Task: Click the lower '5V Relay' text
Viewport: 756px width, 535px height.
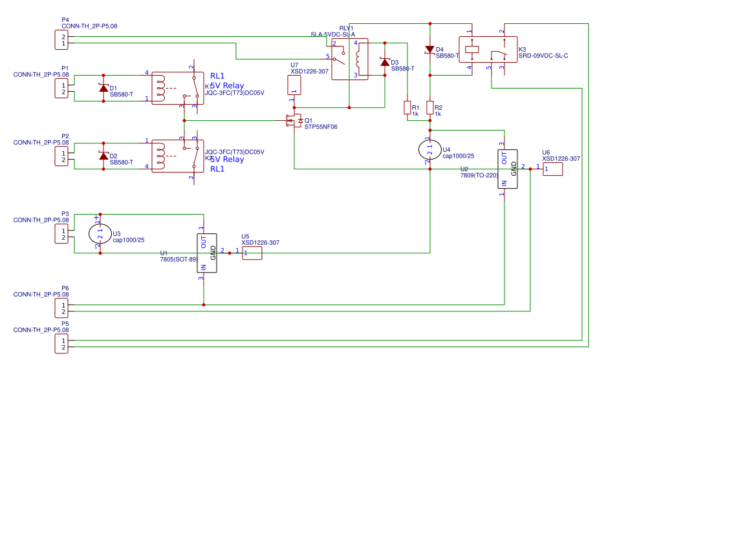Action: click(x=227, y=160)
